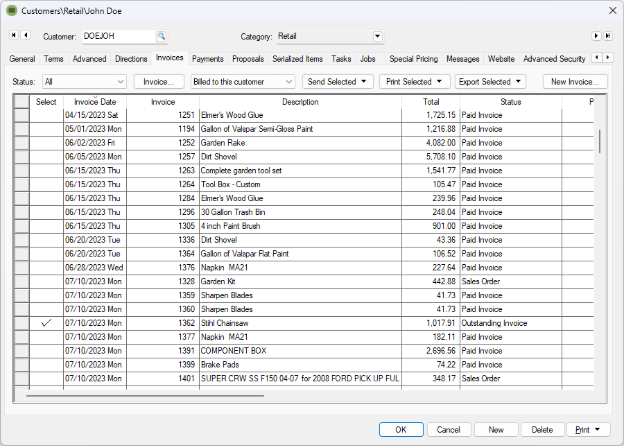This screenshot has width=624, height=446.
Task: Sort by the Status column header
Action: pyautogui.click(x=511, y=102)
